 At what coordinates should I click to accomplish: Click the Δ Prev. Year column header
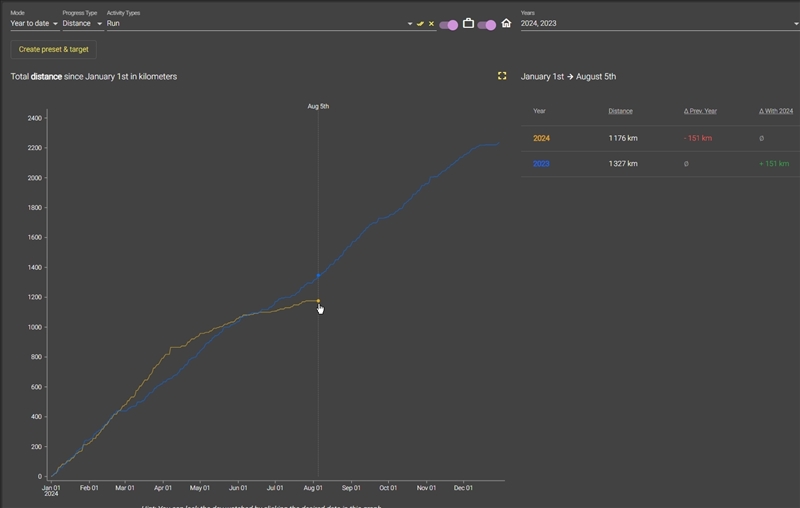click(700, 111)
